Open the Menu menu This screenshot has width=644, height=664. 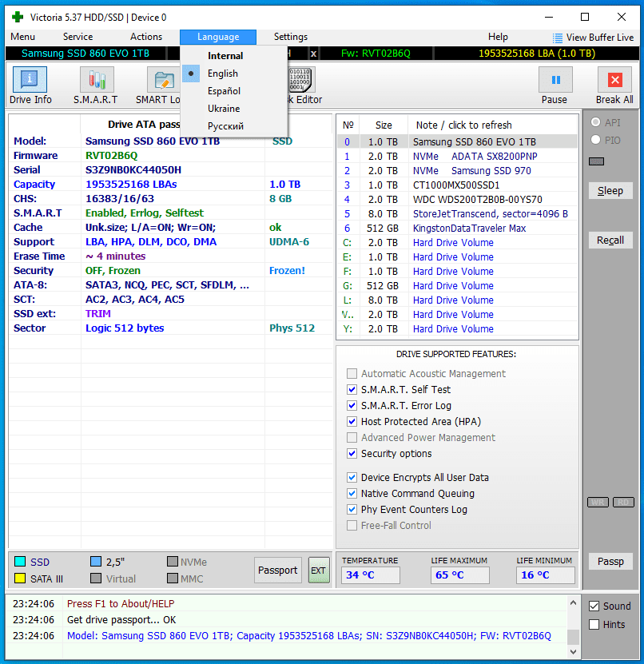tap(23, 37)
